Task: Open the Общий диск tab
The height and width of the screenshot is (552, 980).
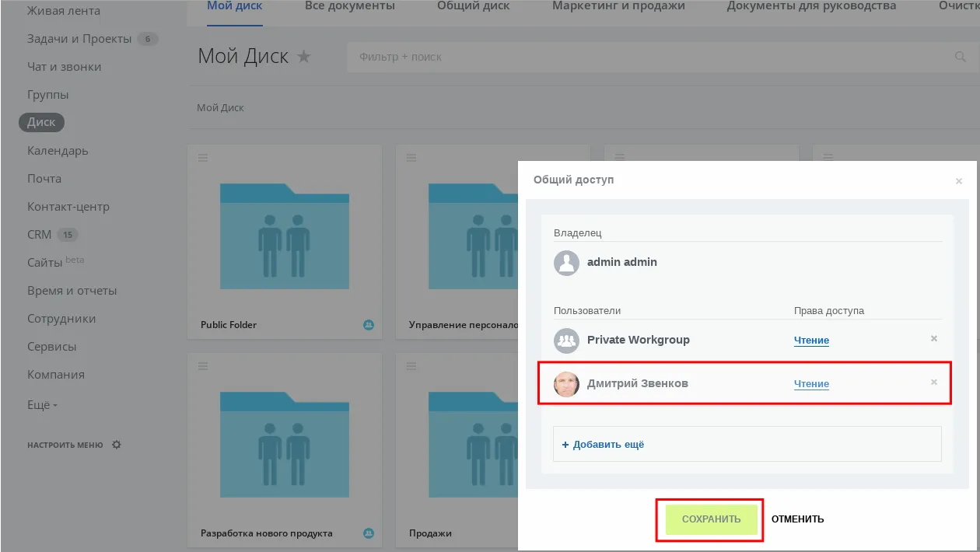Action: coord(473,6)
